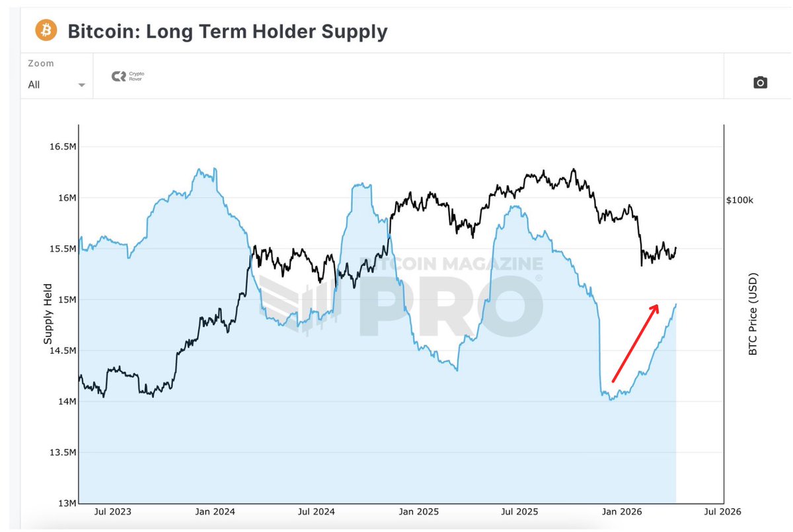Image resolution: width=793 pixels, height=532 pixels.
Task: Click the 'BTC Price (USD)' axis label
Action: (x=753, y=314)
